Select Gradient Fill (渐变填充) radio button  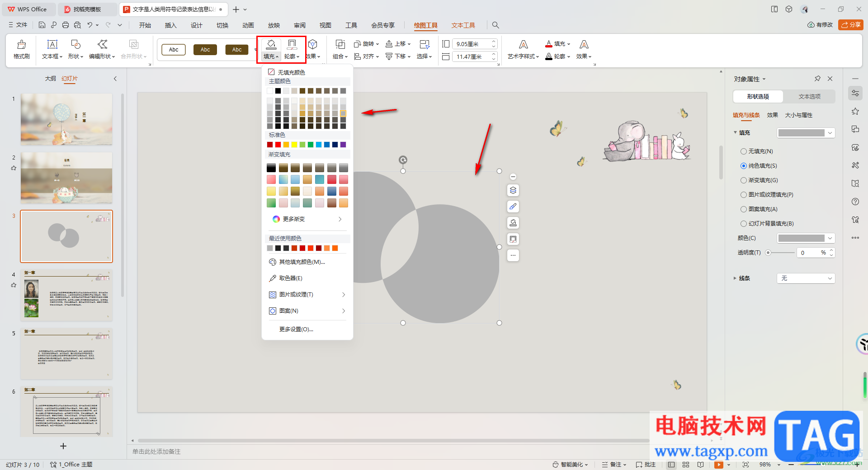(x=743, y=180)
